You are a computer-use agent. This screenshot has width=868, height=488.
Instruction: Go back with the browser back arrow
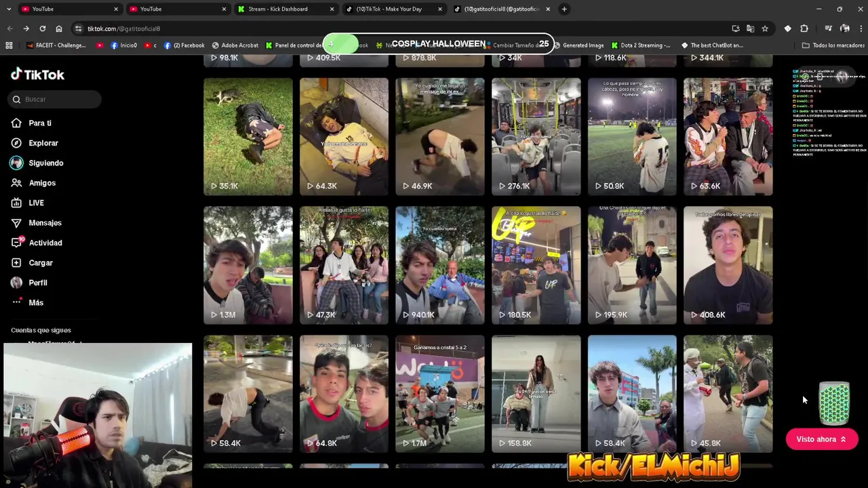tap(9, 28)
